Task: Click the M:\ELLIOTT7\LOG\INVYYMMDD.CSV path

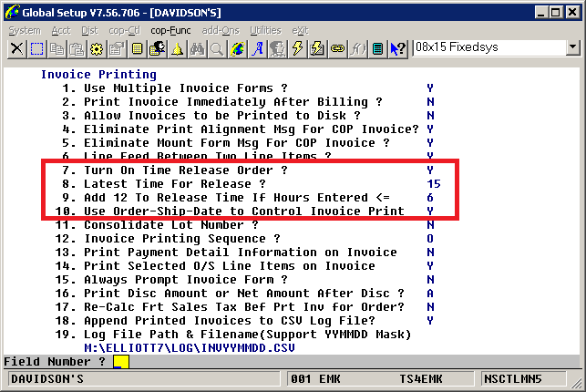Action: click(190, 348)
